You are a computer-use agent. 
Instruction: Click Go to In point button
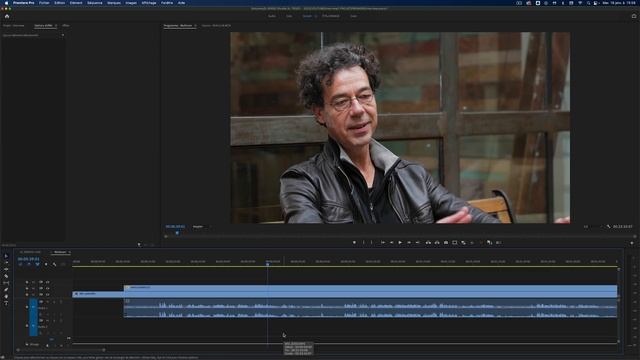point(382,242)
